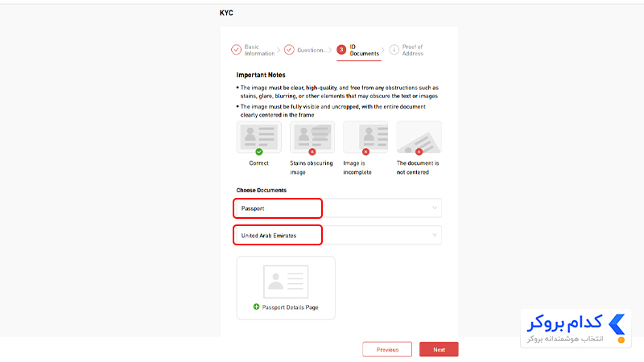Click the red X under incomplete example
This screenshot has height=362, width=644.
tap(365, 152)
